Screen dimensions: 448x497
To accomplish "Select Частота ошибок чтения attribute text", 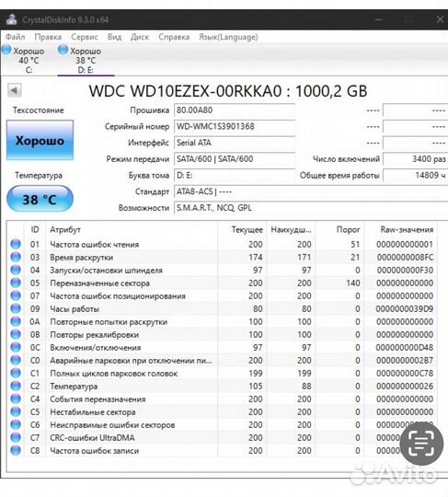I will pos(95,245).
